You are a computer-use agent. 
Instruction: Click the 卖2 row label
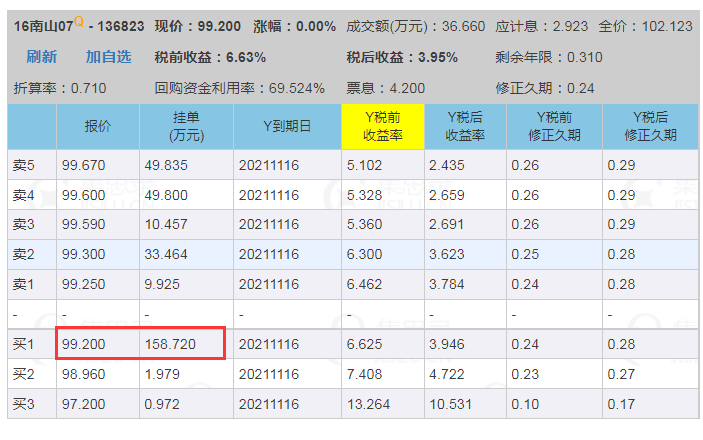(x=23, y=254)
